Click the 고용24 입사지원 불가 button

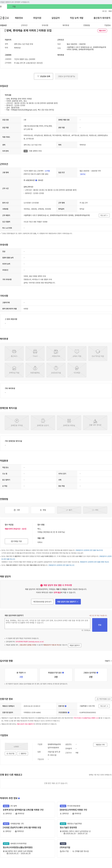click(66, 76)
